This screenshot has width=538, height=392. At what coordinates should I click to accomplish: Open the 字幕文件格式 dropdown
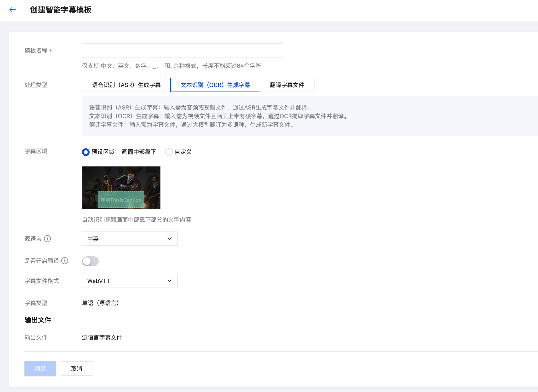pos(130,281)
